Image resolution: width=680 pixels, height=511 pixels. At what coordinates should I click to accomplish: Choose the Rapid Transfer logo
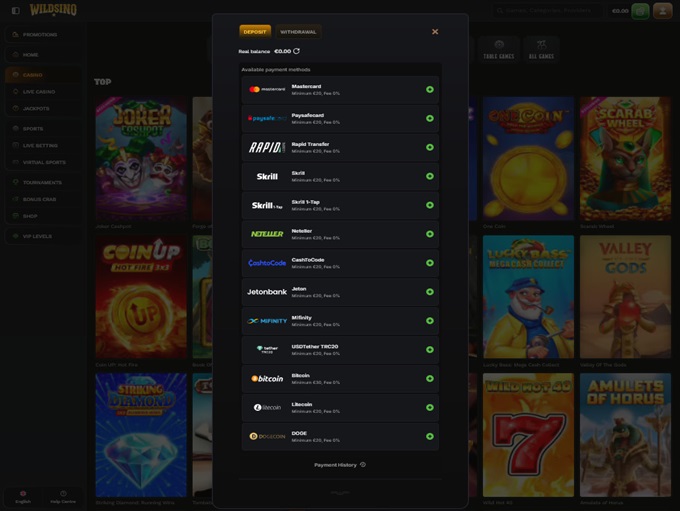click(x=267, y=148)
